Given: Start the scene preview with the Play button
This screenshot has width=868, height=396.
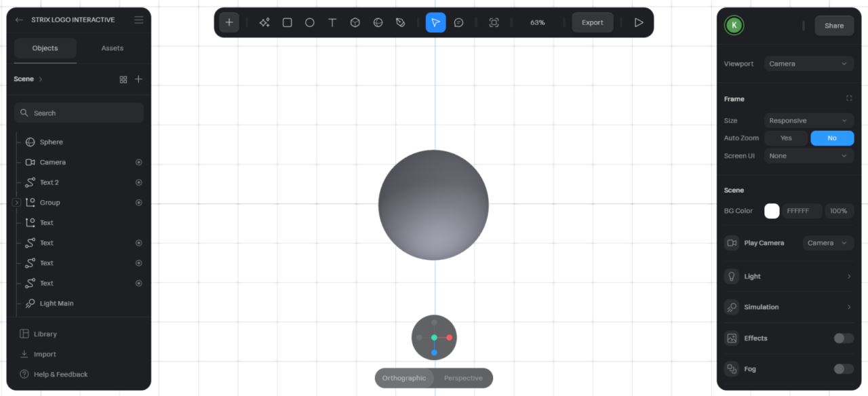Looking at the screenshot, I should tap(639, 22).
